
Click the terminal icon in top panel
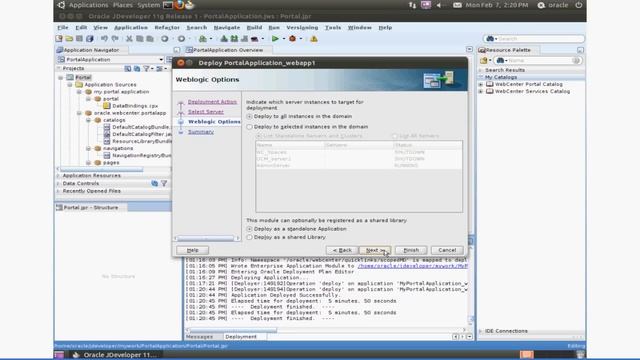tap(168, 5)
